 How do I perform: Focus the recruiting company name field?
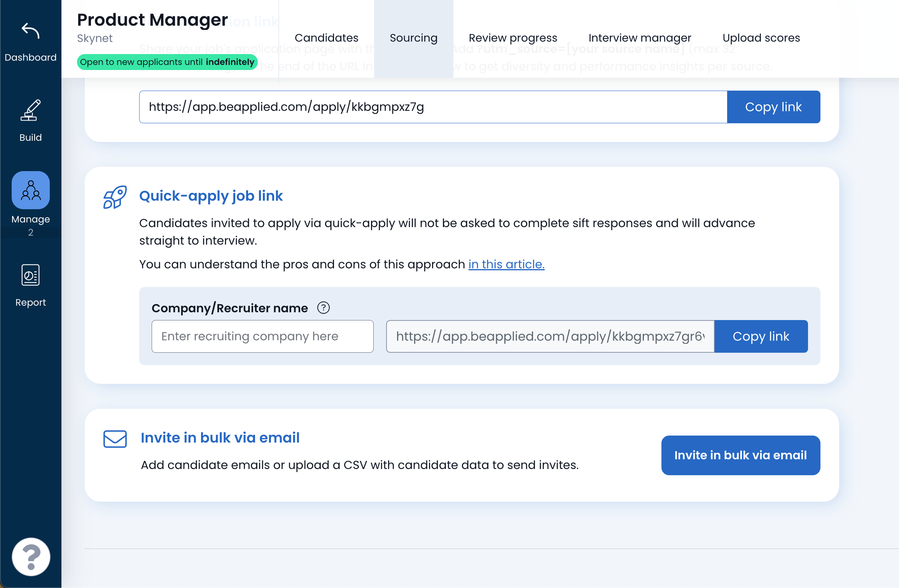pos(262,336)
